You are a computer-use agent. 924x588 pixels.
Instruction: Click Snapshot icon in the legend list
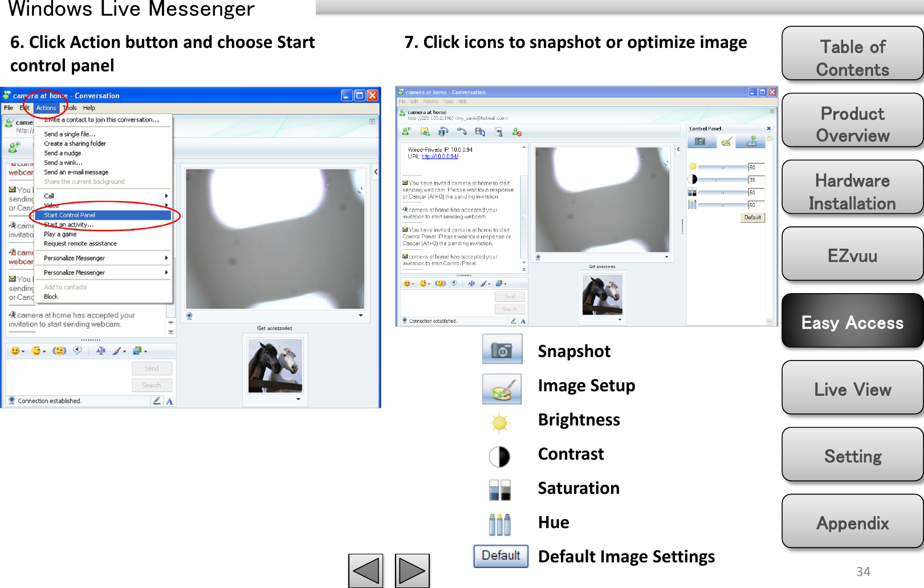pos(502,349)
